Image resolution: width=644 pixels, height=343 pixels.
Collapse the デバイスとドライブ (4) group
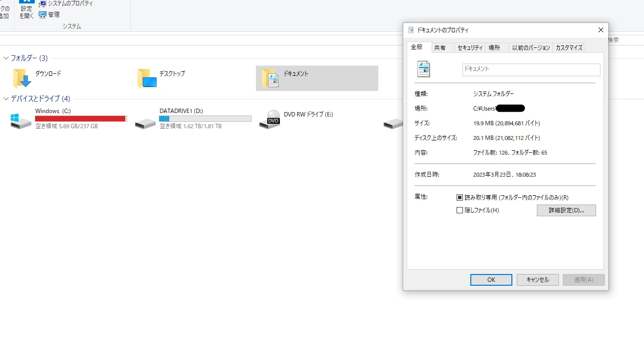pyautogui.click(x=6, y=99)
